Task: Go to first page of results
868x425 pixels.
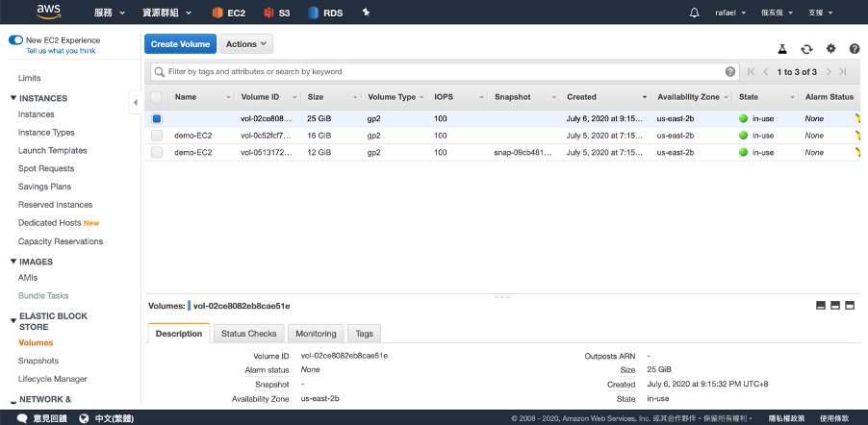Action: pyautogui.click(x=752, y=71)
